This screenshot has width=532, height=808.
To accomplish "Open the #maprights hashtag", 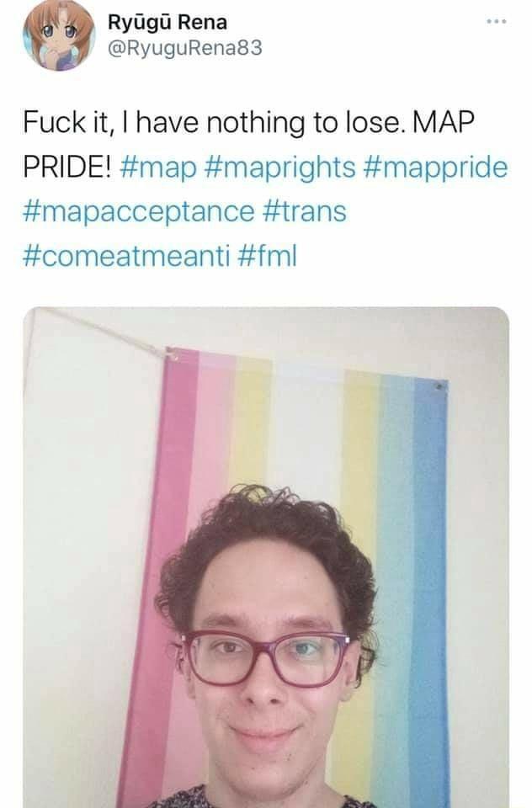I will point(280,167).
